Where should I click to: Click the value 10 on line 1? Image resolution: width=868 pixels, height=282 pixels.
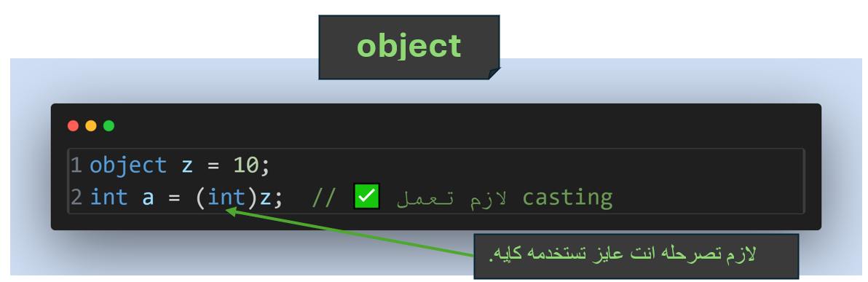pyautogui.click(x=246, y=165)
